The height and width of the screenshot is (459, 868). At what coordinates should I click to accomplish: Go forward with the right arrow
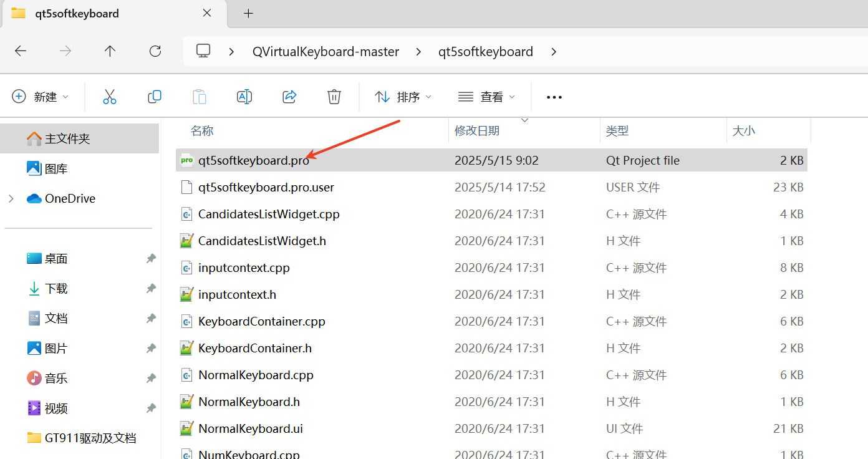coord(65,51)
